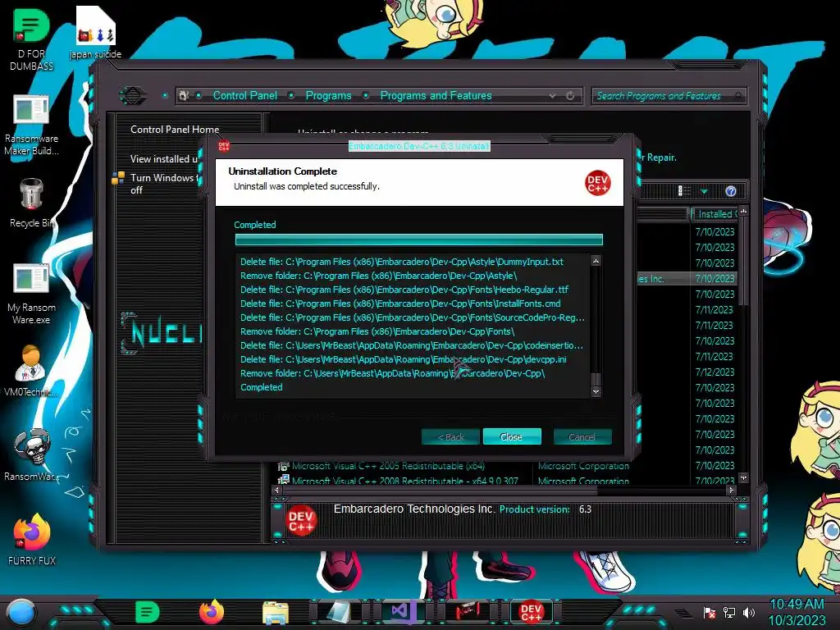Open the volume speaker tray icon
Image resolution: width=840 pixels, height=630 pixels.
(749, 612)
